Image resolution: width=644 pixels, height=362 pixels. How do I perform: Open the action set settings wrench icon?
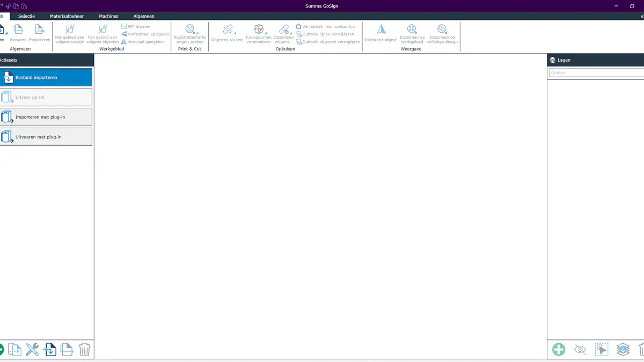33,350
